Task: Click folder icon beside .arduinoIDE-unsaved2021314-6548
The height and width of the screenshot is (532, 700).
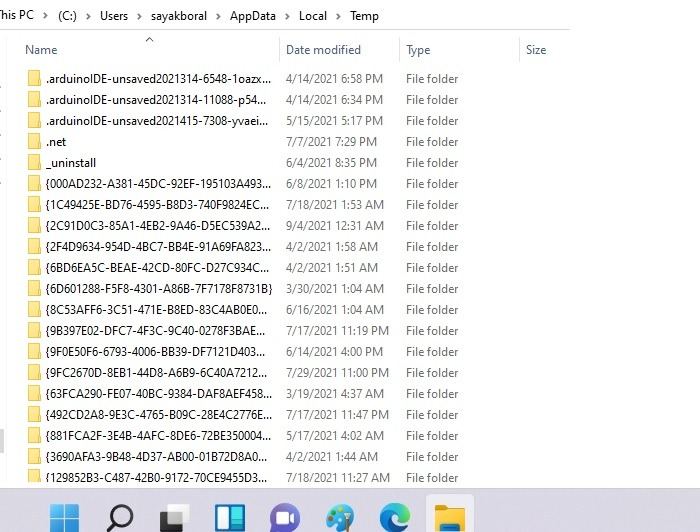Action: pos(34,79)
